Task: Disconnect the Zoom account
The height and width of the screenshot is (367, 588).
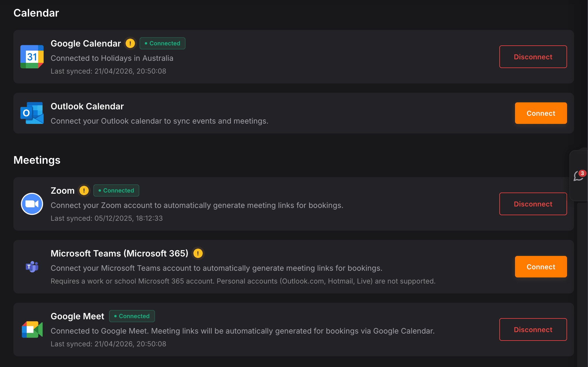Action: pos(533,204)
